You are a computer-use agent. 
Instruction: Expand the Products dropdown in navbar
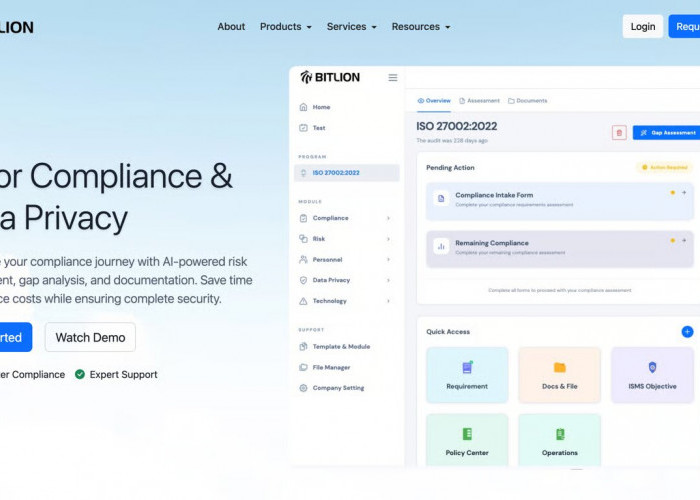(285, 27)
